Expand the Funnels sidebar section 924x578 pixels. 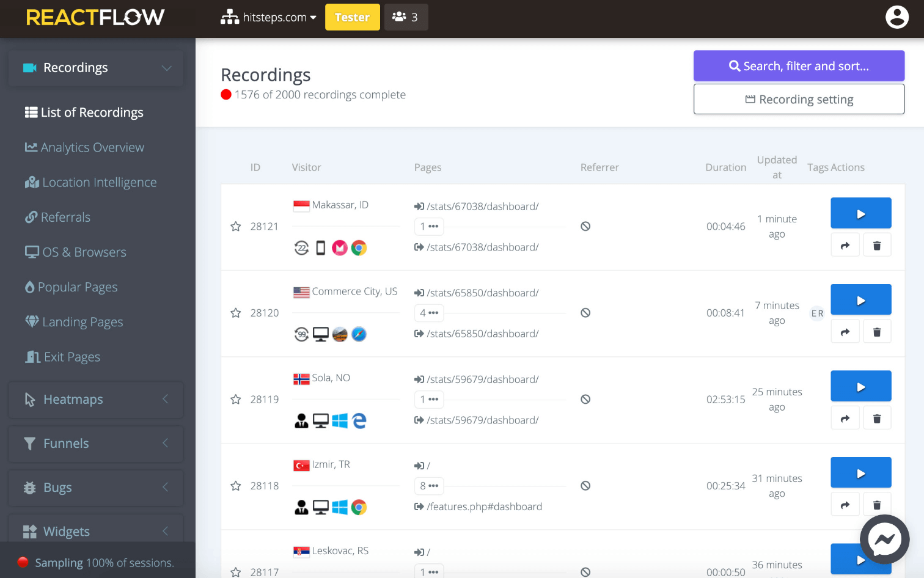pos(96,444)
